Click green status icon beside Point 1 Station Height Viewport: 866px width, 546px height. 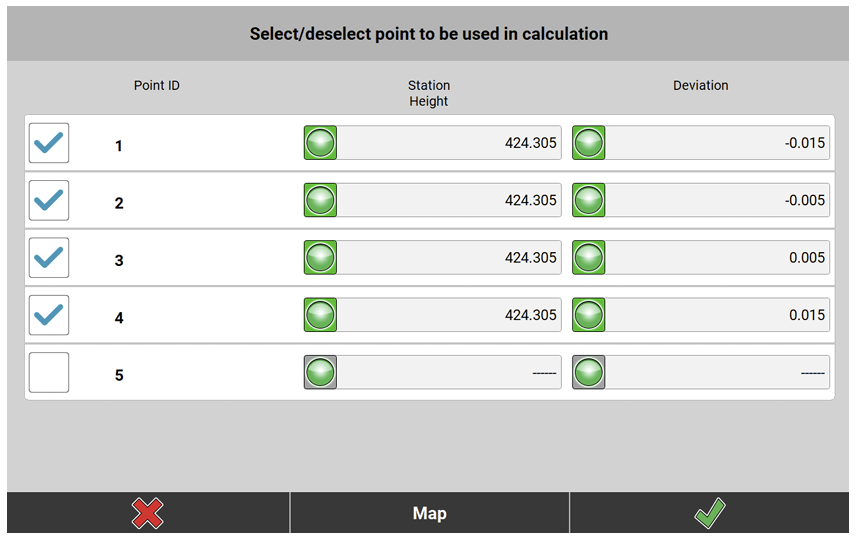[x=320, y=143]
